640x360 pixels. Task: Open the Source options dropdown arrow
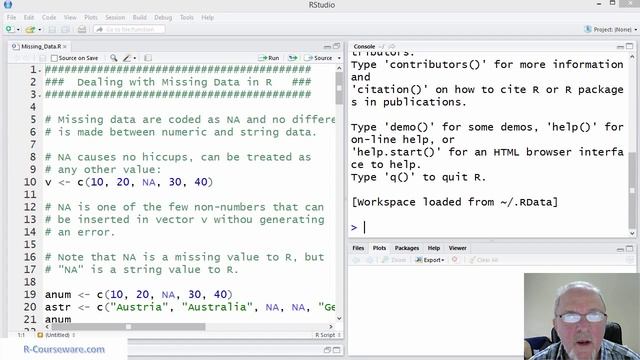(339, 58)
